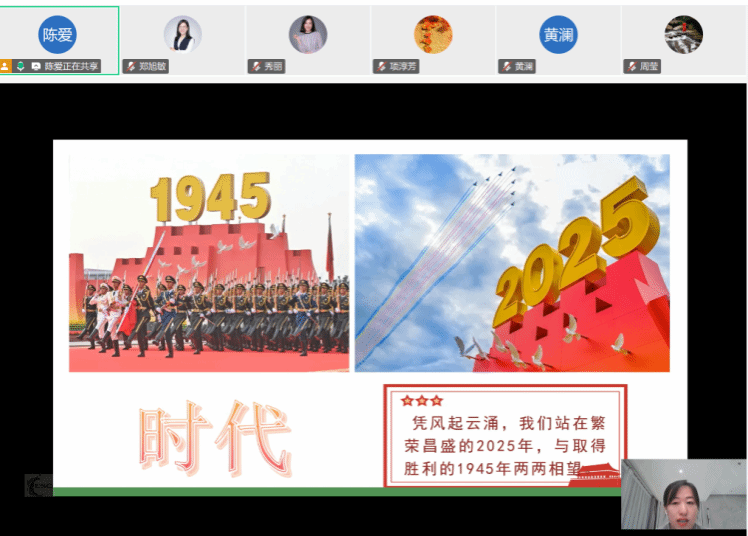The height and width of the screenshot is (536, 748).
Task: Click the screen sharing icon beside 陈爱正在共享
Action: pos(36,67)
